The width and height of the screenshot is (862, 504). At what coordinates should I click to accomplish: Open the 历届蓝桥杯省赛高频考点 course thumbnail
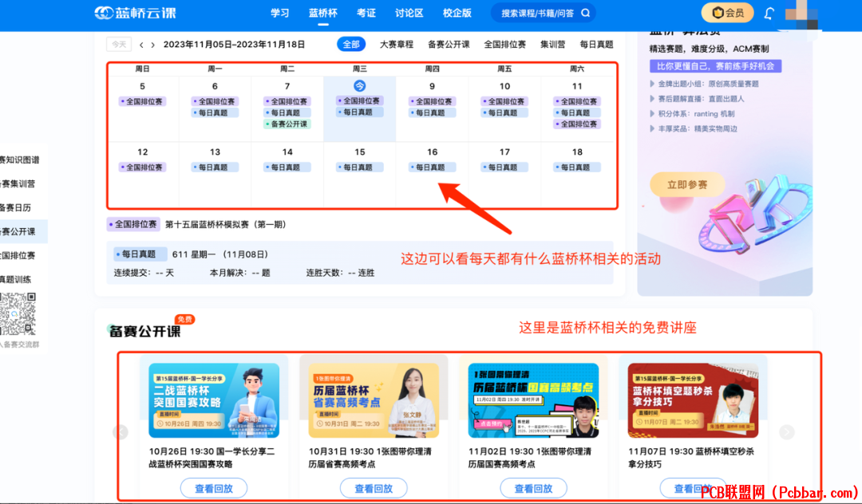tap(374, 400)
